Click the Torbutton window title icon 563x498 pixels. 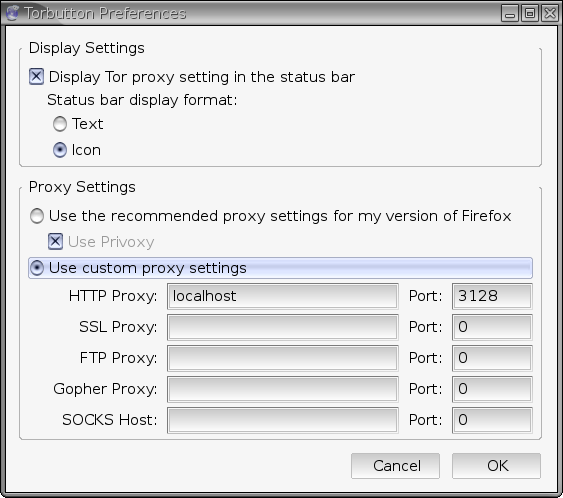pyautogui.click(x=12, y=13)
